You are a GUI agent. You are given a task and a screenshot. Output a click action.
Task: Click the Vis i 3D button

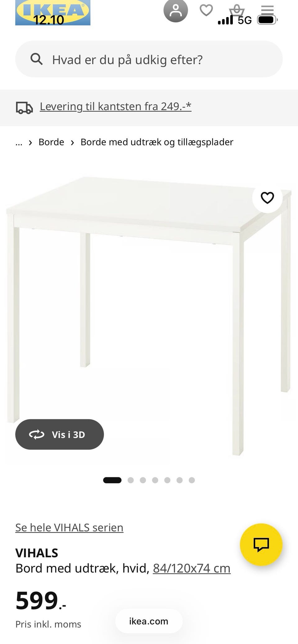pos(60,434)
